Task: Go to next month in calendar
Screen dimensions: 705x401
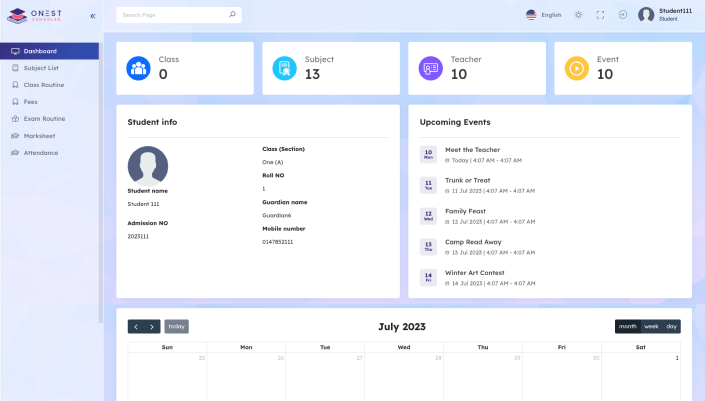Action: pyautogui.click(x=152, y=326)
